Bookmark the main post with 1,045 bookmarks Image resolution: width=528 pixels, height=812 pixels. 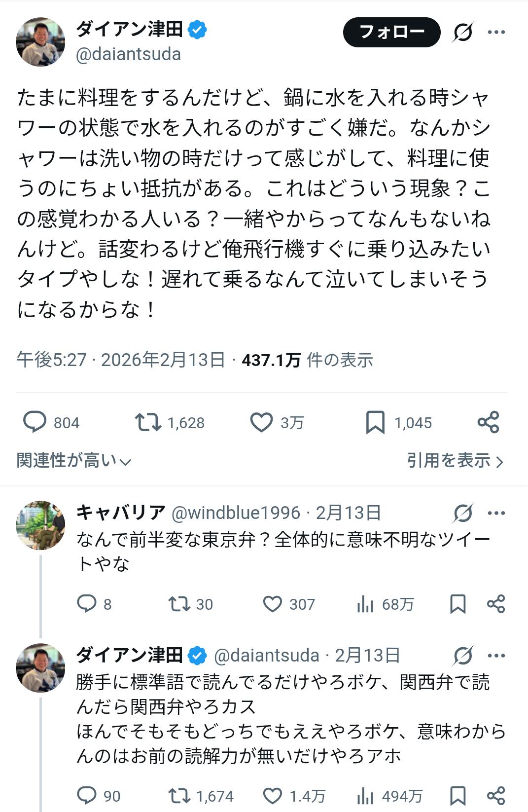coord(375,423)
